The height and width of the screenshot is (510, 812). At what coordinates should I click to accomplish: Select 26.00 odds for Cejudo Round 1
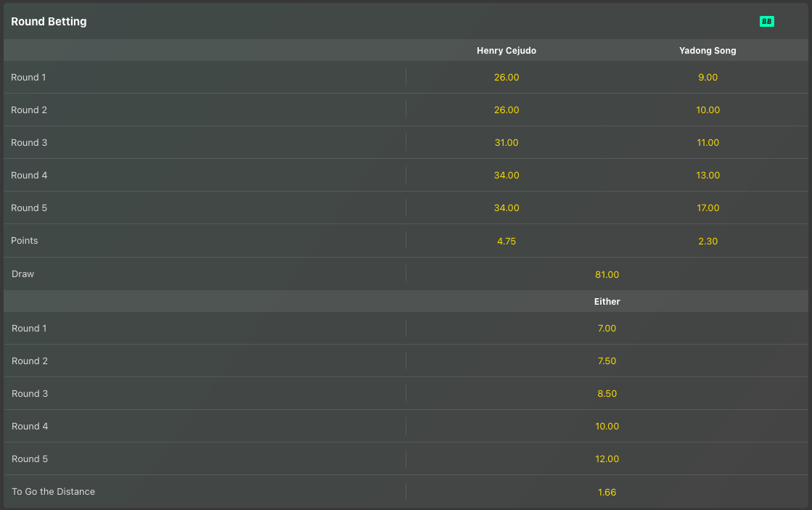coord(507,77)
